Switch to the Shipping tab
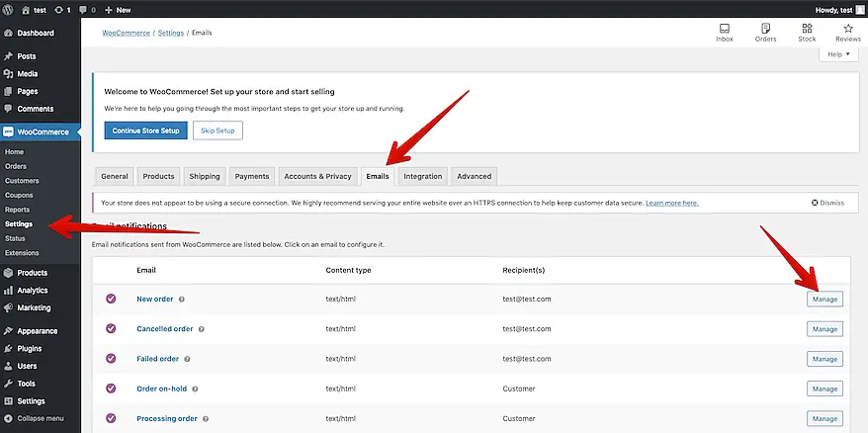This screenshot has width=868, height=433. 205,176
